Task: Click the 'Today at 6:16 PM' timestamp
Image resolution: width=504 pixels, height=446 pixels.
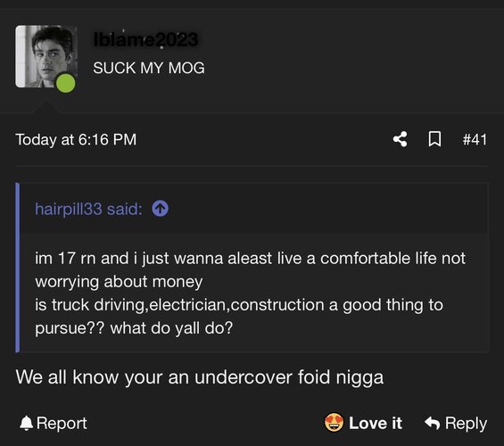Action: point(76,140)
